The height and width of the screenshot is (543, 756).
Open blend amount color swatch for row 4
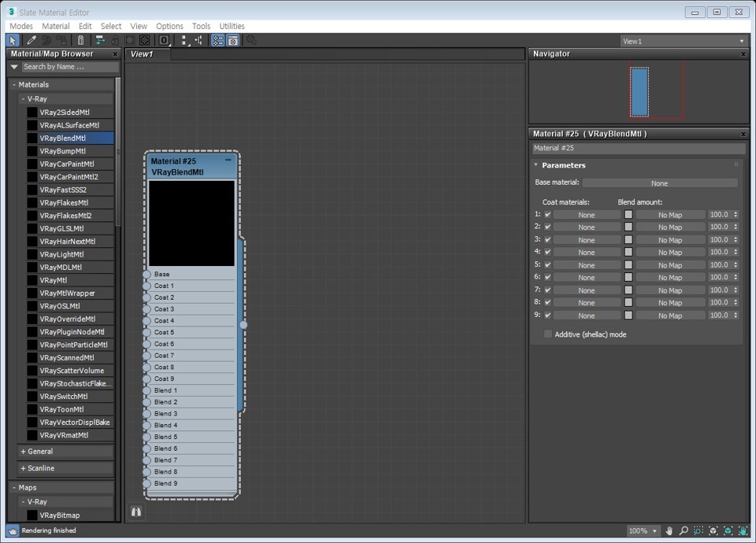point(628,252)
